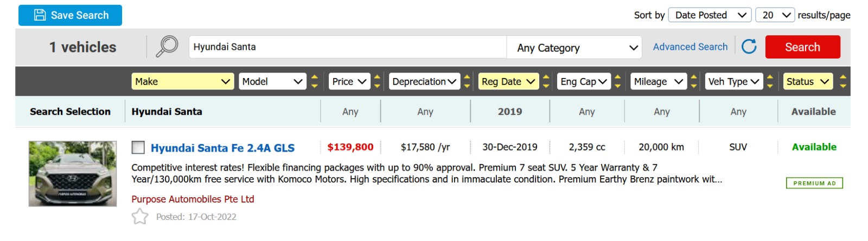Viewport: 868px width, 241px height.
Task: Click the blue refresh/reset search icon
Action: tap(749, 47)
